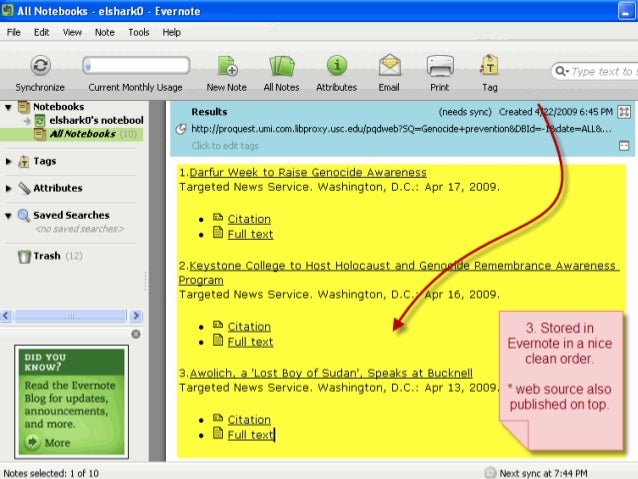The image size is (638, 479).
Task: Click the Tags label in sidebar
Action: (x=45, y=161)
